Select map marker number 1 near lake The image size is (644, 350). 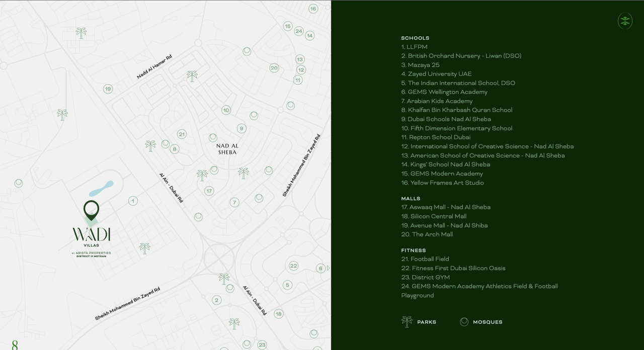[x=133, y=201]
